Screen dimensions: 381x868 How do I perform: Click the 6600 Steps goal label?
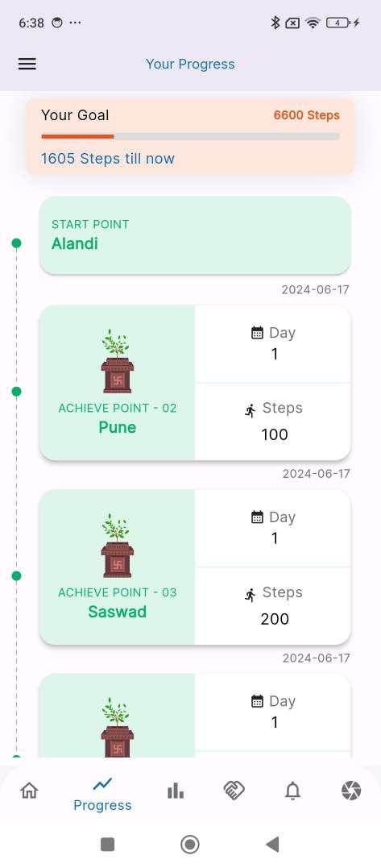(x=306, y=115)
